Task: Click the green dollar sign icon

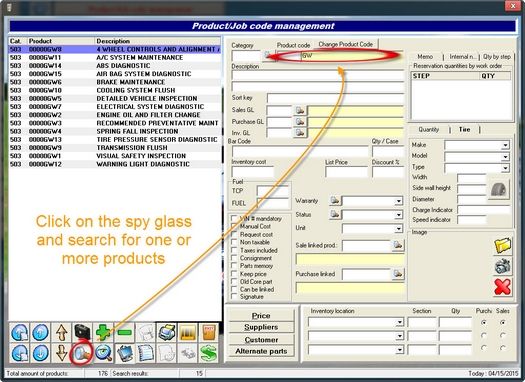Action: [209, 354]
